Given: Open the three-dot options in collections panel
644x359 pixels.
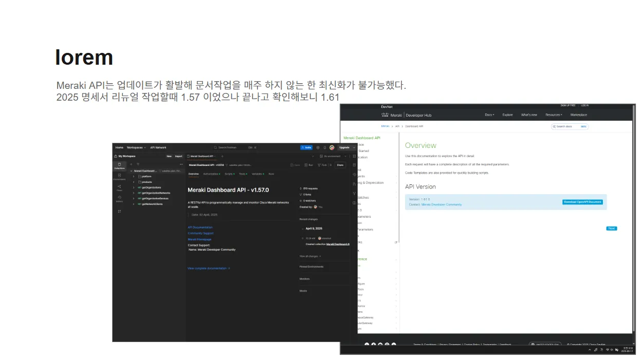Looking at the screenshot, I should pyautogui.click(x=181, y=164).
